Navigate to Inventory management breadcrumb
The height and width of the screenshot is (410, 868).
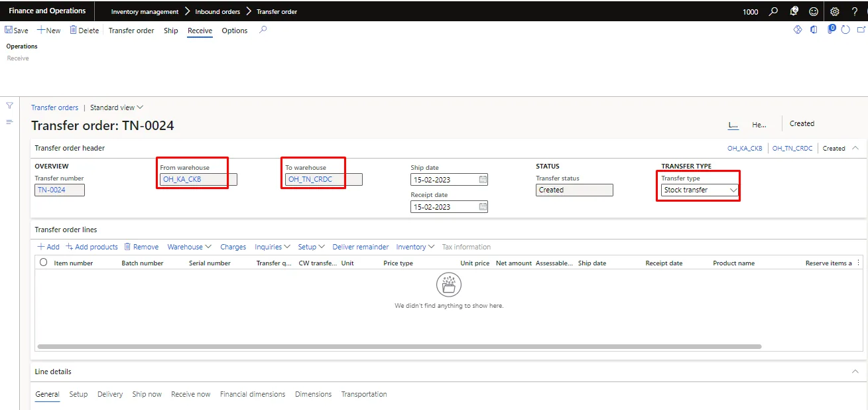pyautogui.click(x=145, y=12)
